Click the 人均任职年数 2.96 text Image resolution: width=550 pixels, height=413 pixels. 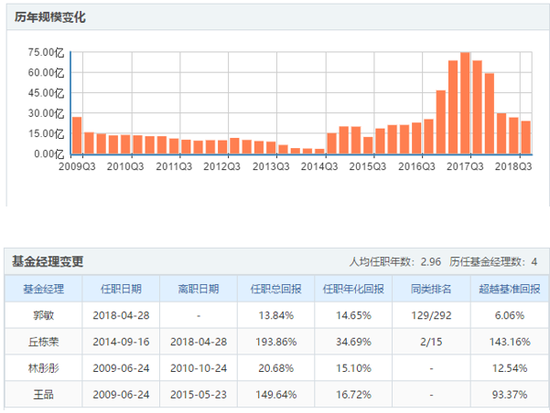pos(395,262)
